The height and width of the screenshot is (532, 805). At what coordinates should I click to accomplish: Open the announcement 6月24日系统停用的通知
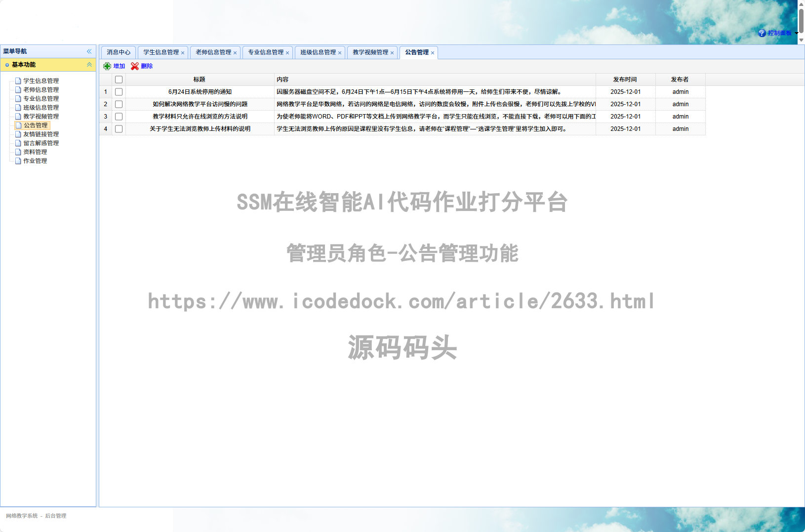(x=200, y=91)
